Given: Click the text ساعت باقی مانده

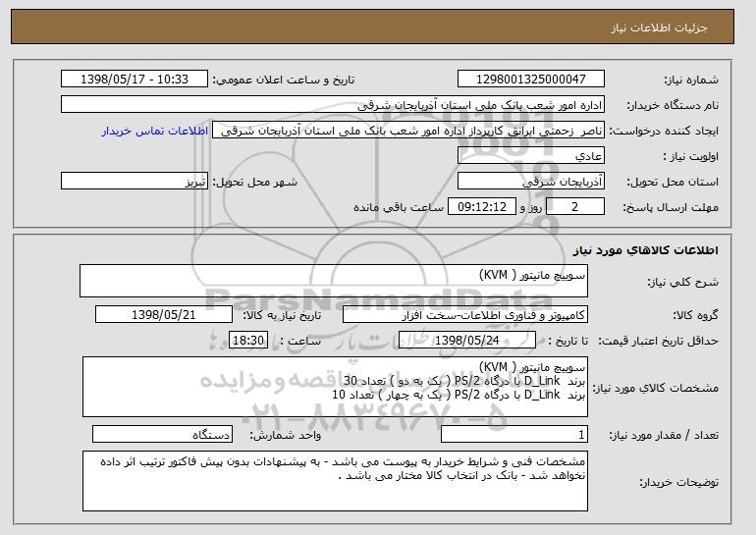Looking at the screenshot, I should 399,207.
